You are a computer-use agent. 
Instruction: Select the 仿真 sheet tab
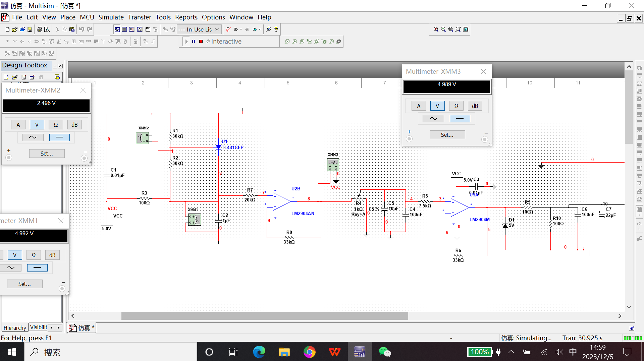click(x=82, y=328)
